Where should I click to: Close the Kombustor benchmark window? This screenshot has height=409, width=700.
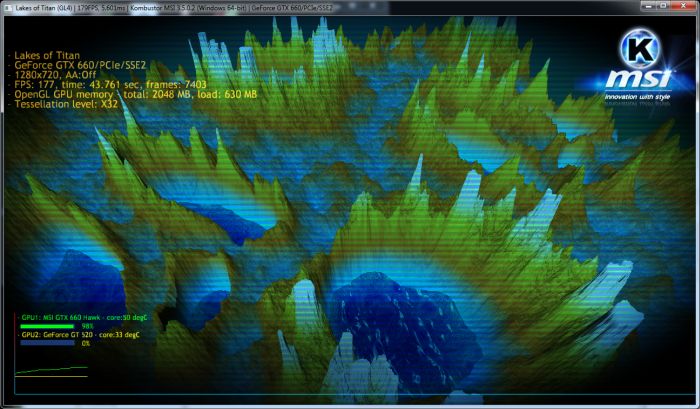(x=683, y=6)
